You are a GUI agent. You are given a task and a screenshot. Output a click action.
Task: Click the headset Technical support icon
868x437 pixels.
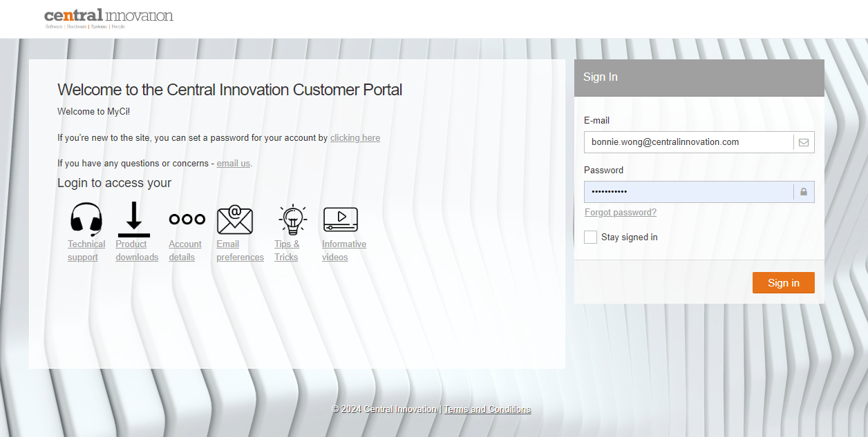(86, 219)
